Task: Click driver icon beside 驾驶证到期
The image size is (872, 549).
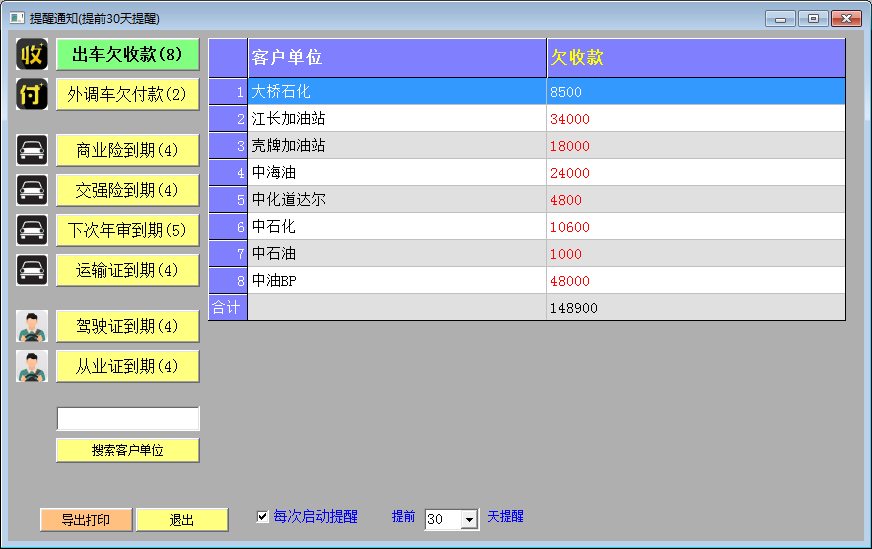Action: point(32,326)
